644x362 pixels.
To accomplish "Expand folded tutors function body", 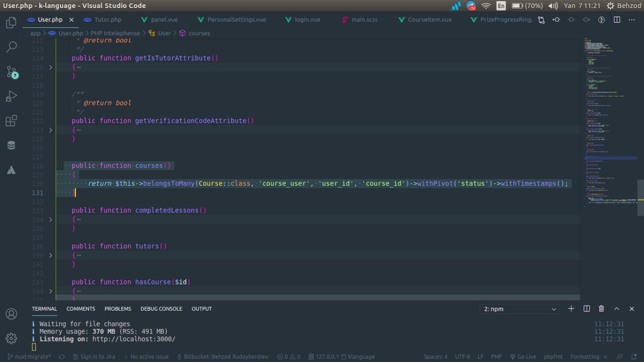I will 50,255.
